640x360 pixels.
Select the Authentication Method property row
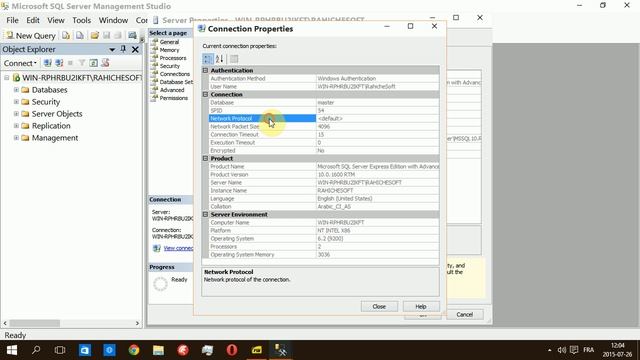pos(324,78)
